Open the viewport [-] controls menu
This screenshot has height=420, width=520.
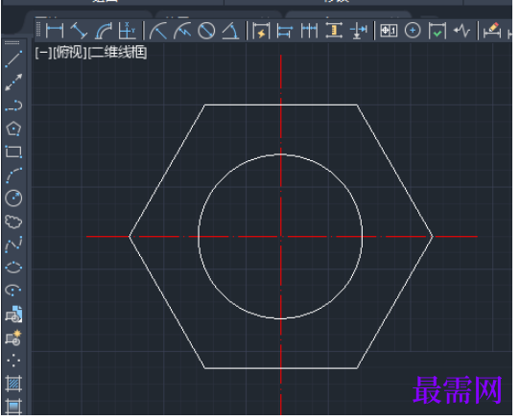[x=43, y=53]
